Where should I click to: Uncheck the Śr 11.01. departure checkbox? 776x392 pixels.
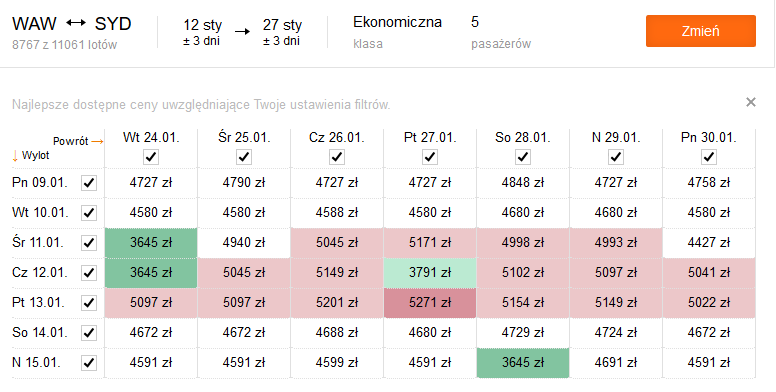(x=89, y=243)
